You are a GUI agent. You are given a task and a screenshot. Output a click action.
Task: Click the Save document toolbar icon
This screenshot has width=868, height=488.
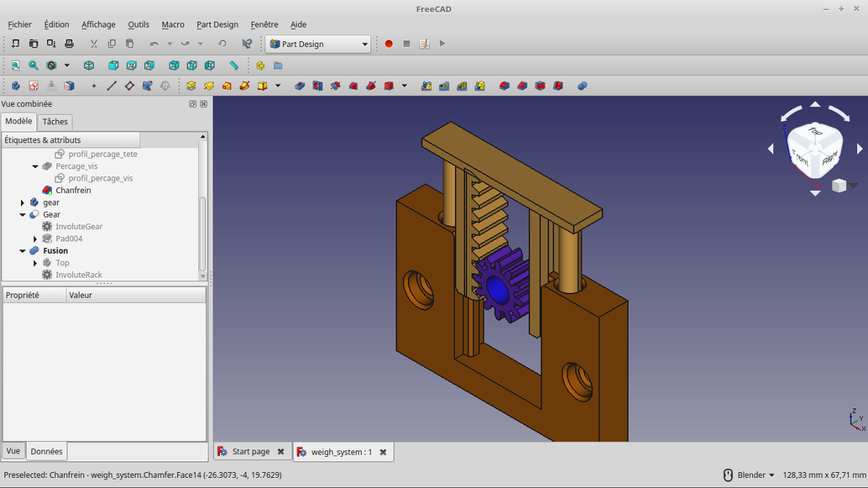pyautogui.click(x=51, y=44)
